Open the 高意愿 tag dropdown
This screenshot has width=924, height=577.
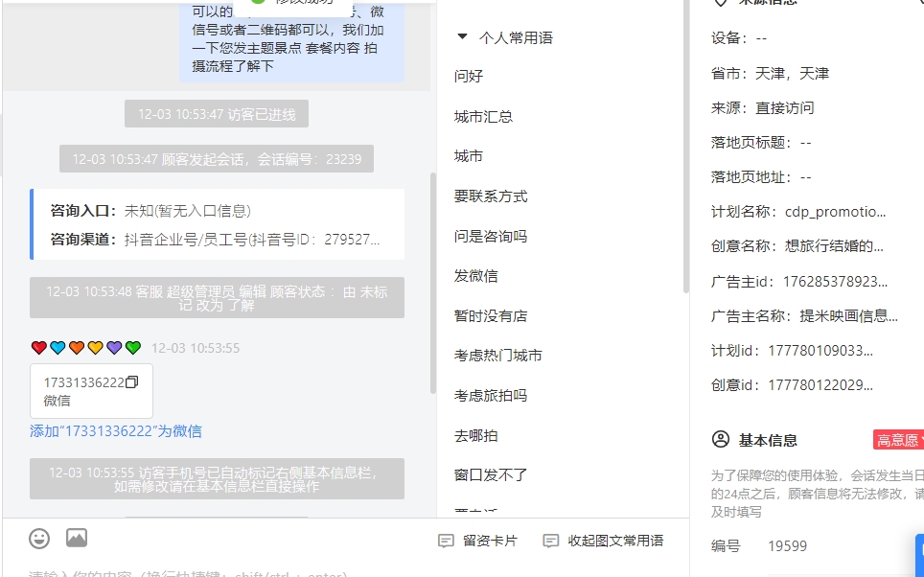pos(898,440)
